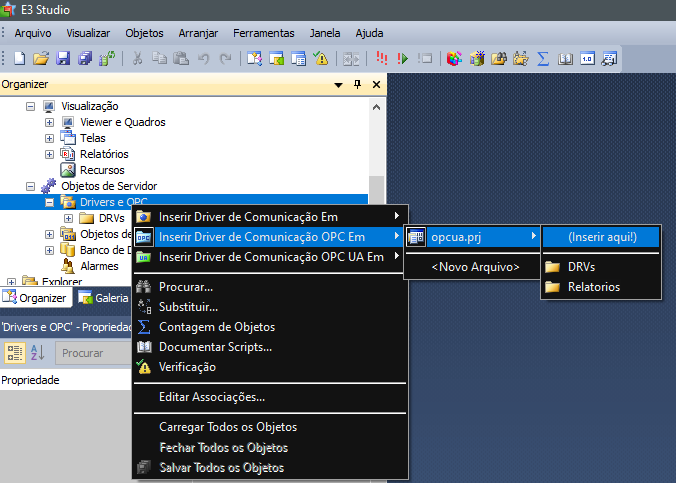Select the Relatorios folder in submenu
This screenshot has width=676, height=483.
tap(601, 287)
